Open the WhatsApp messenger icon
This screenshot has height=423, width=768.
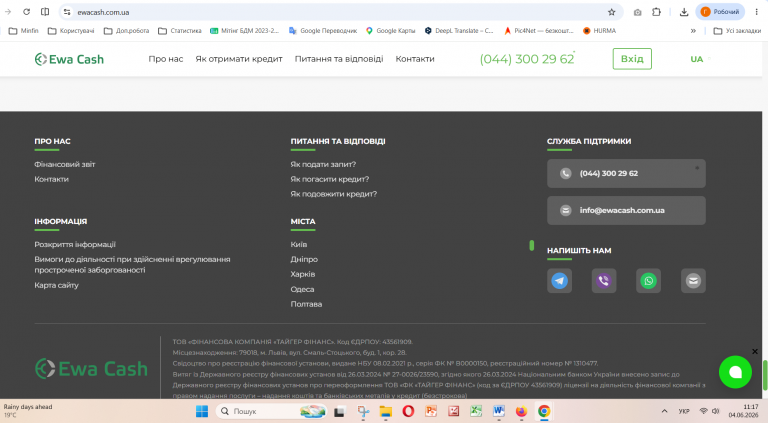pyautogui.click(x=648, y=281)
